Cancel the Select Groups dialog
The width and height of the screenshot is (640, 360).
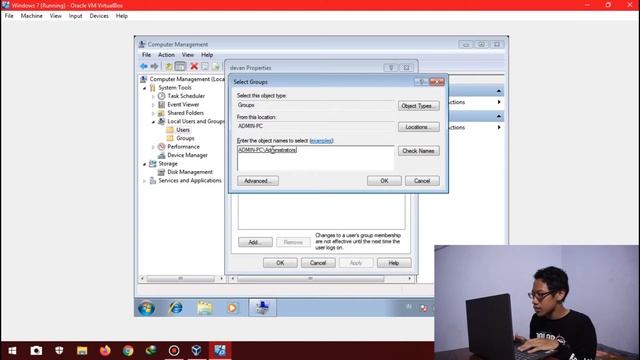coord(422,181)
